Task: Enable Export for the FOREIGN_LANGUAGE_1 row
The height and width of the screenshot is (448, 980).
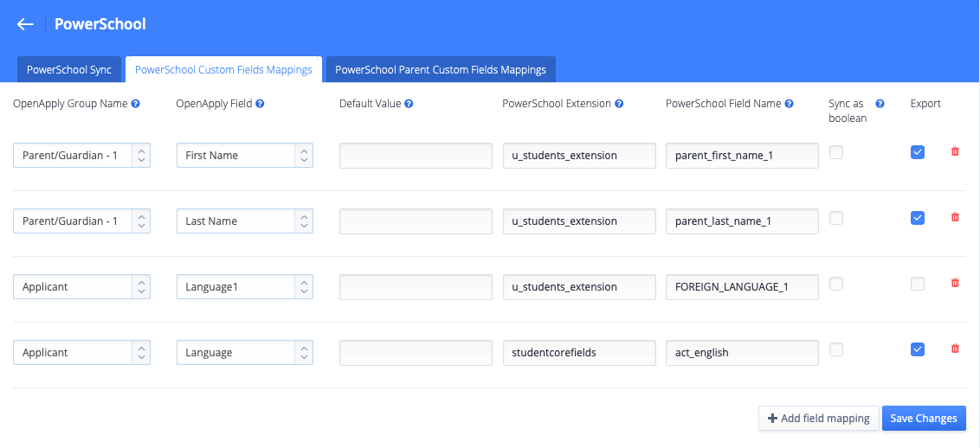Action: 917,284
